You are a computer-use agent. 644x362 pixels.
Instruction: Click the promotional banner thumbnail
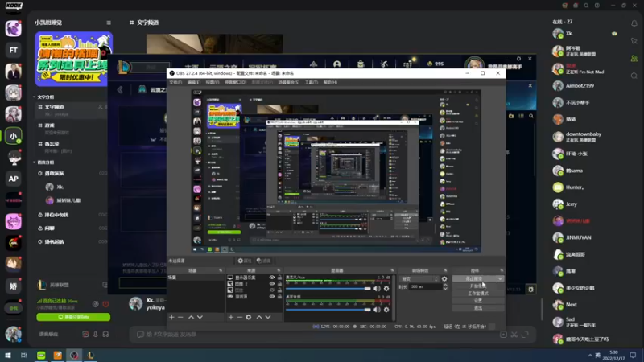73,59
